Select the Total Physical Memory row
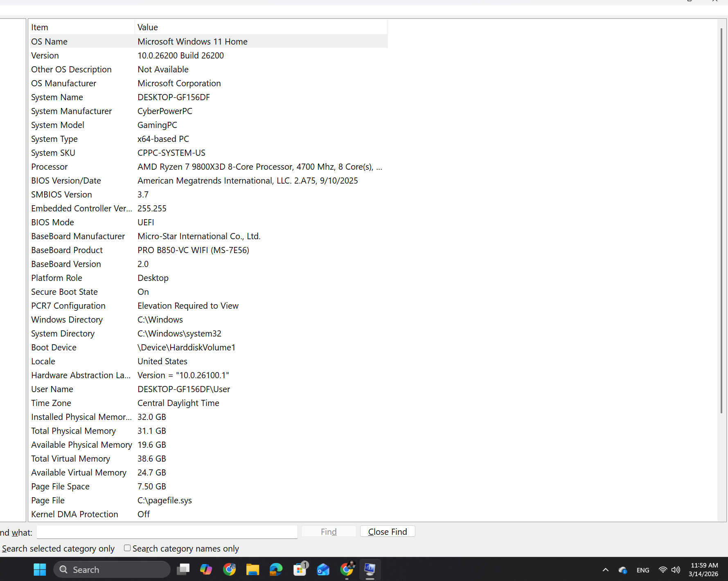 [x=209, y=431]
